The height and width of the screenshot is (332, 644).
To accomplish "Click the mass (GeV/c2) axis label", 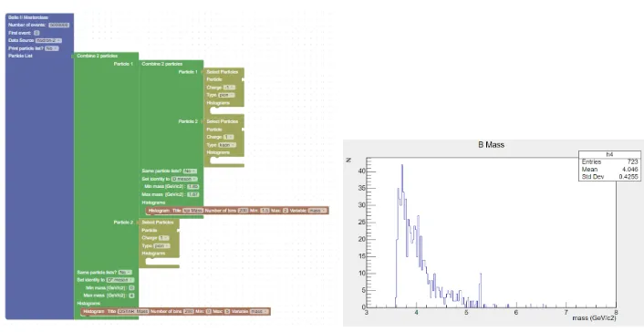I will (594, 318).
